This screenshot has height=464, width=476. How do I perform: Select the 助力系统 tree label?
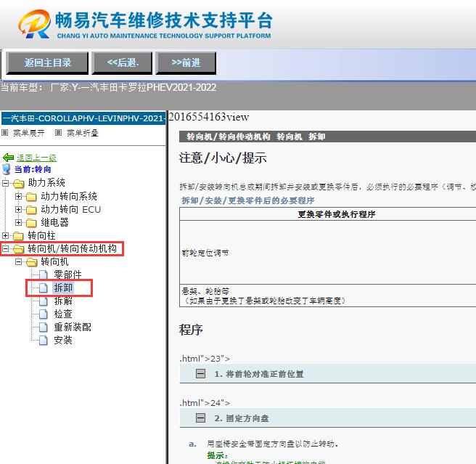[x=46, y=182]
